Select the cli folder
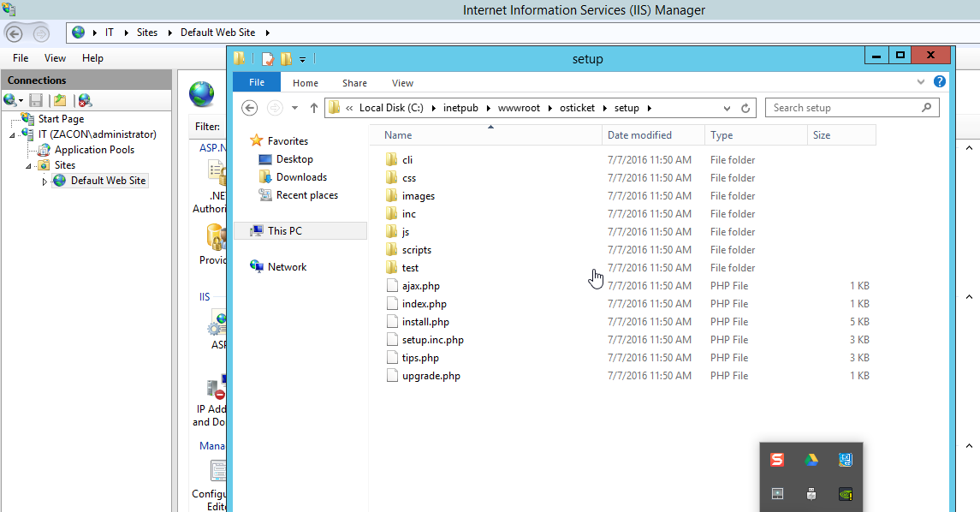Screen dimensions: 980x512 click(x=407, y=160)
